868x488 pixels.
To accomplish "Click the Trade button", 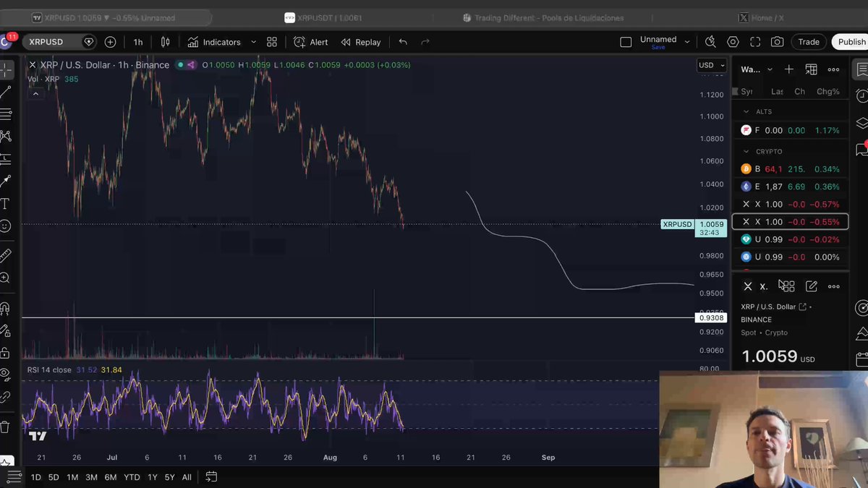I will pyautogui.click(x=809, y=42).
